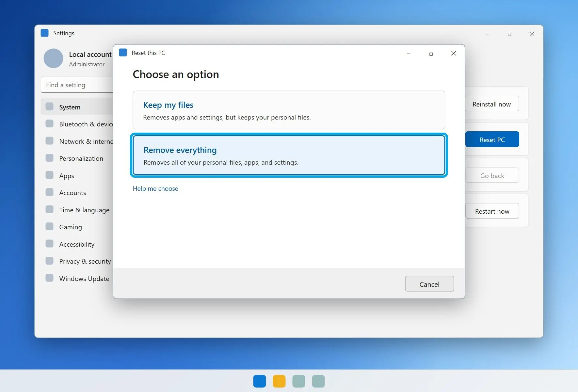Screen dimensions: 578x392
Task: Select Remove everything option
Action: (x=289, y=155)
